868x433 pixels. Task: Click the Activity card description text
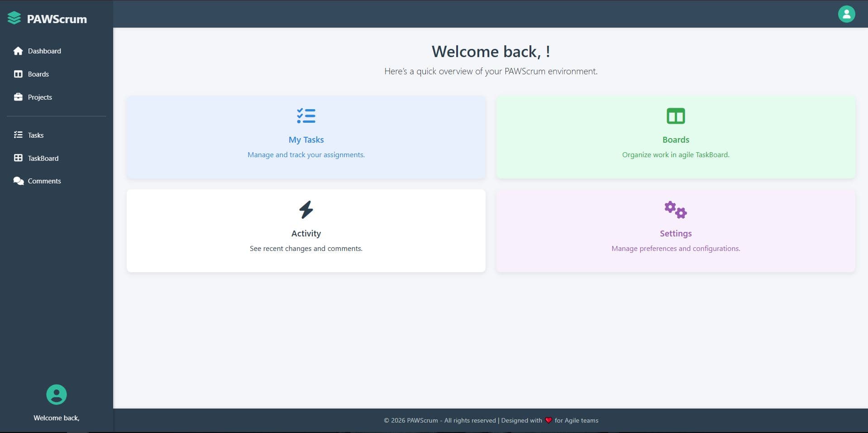click(x=306, y=248)
